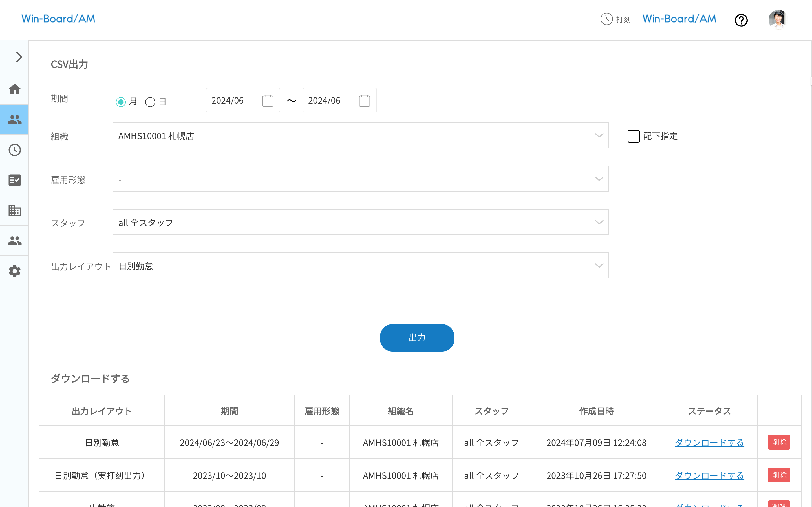Select the 日 radio button
The image size is (812, 507).
coord(150,102)
